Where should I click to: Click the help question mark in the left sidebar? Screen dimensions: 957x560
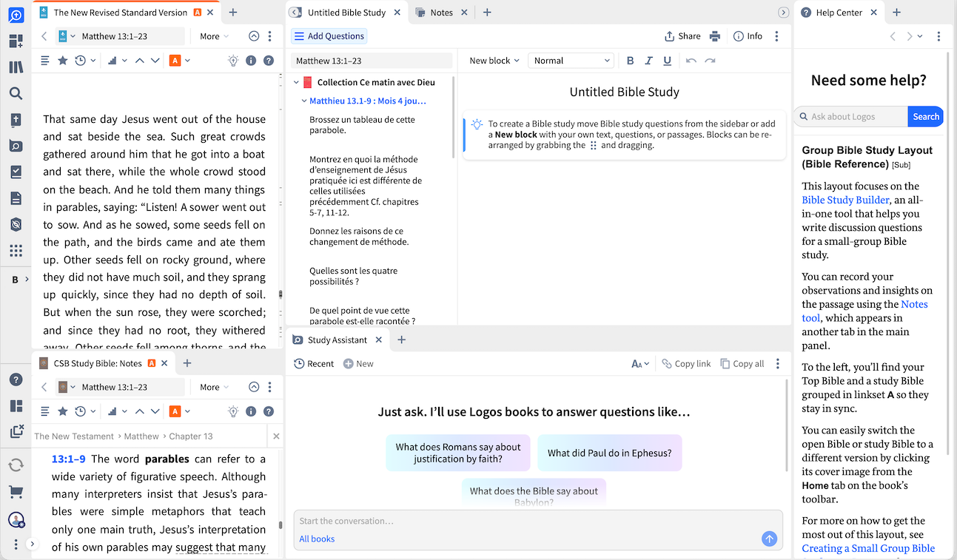pyautogui.click(x=16, y=379)
